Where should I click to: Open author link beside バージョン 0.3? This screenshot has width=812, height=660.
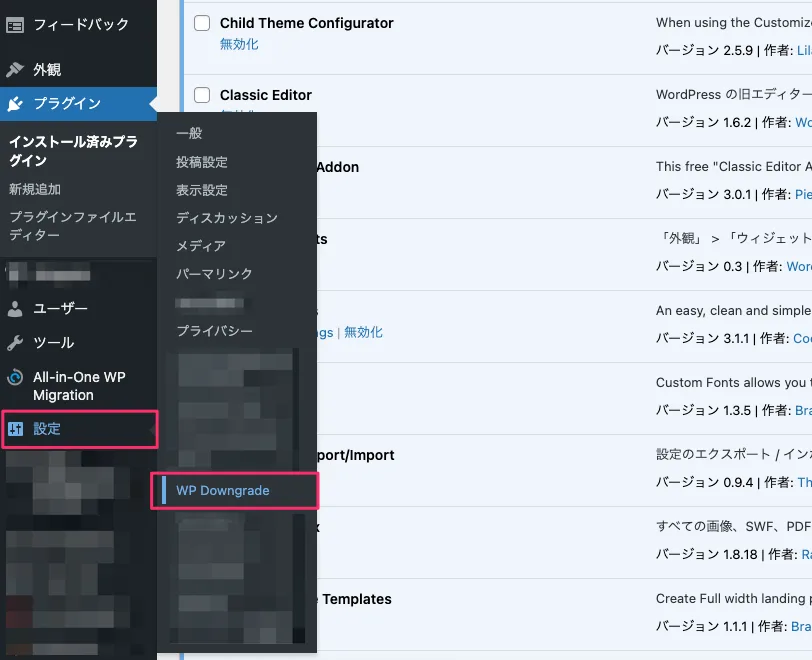coord(799,266)
